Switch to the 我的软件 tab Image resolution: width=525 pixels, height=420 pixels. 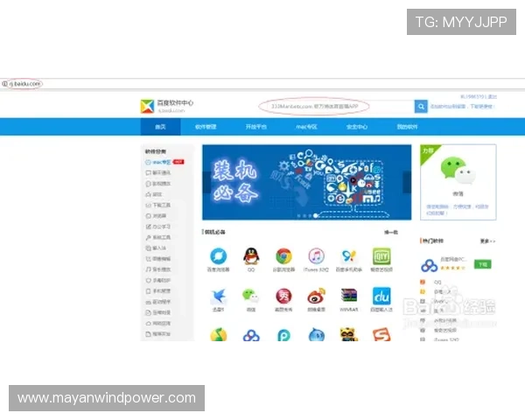pos(407,127)
